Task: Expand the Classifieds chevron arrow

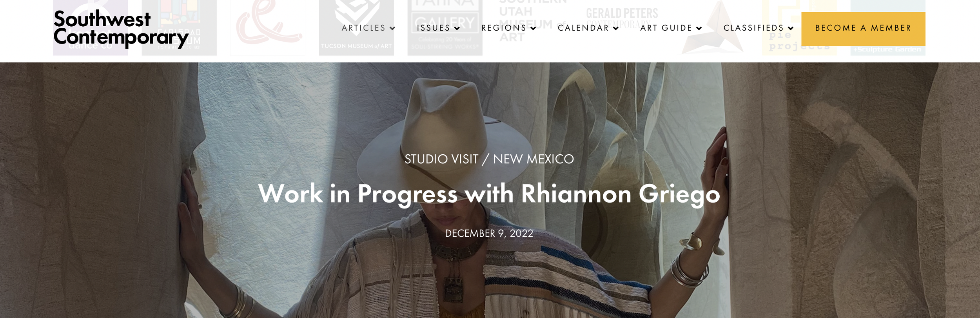Action: tap(791, 28)
